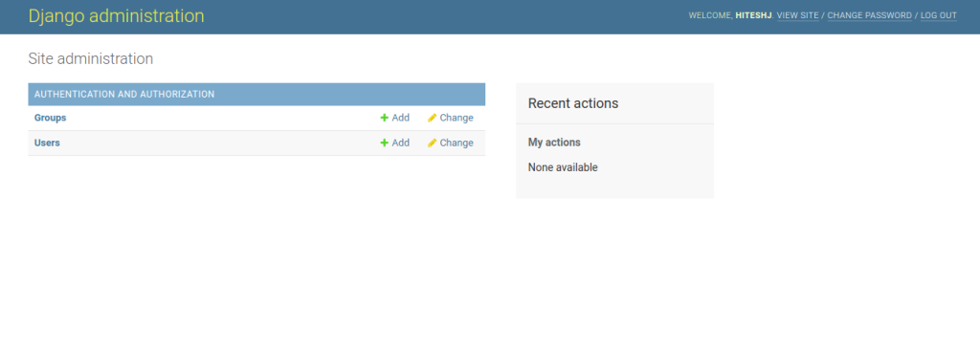Click View Site in the header

point(797,15)
